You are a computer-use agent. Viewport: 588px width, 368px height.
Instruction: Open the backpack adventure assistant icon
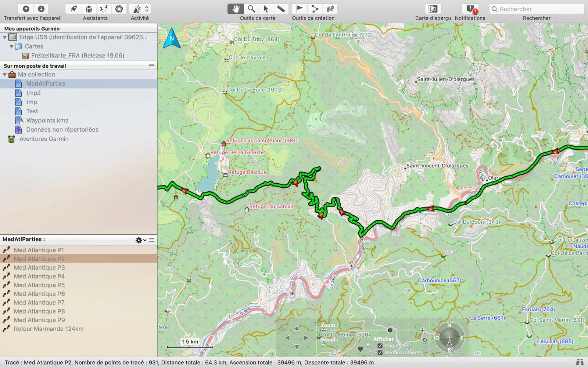point(89,9)
